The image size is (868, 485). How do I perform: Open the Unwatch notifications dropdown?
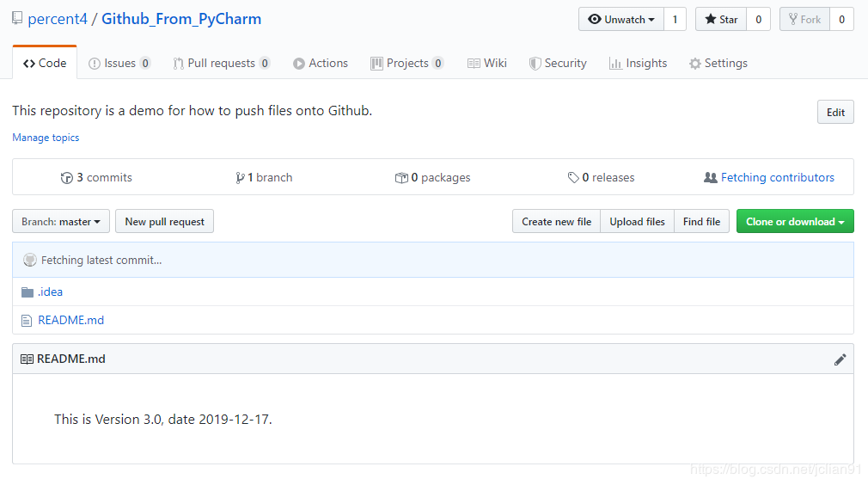pos(621,20)
